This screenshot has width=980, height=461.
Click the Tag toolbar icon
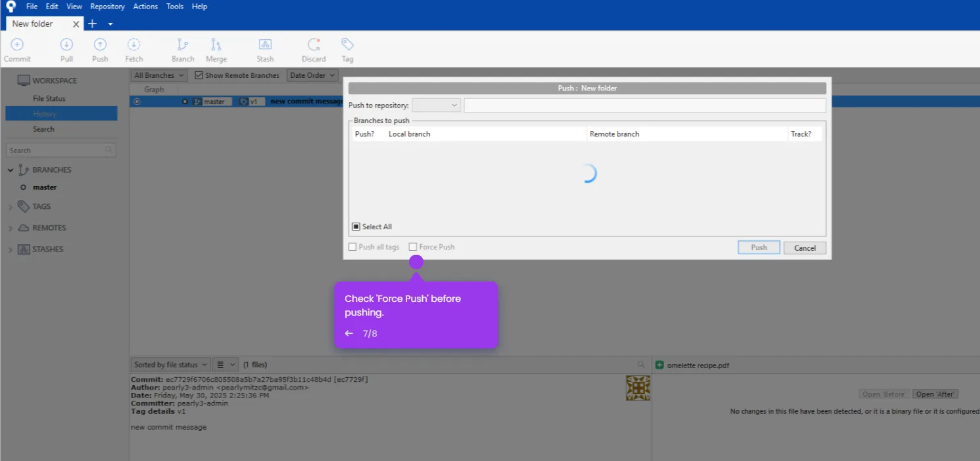click(x=347, y=45)
